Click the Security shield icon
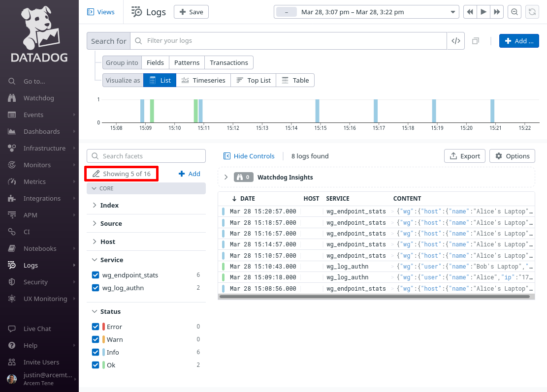The height and width of the screenshot is (392, 547). point(12,282)
